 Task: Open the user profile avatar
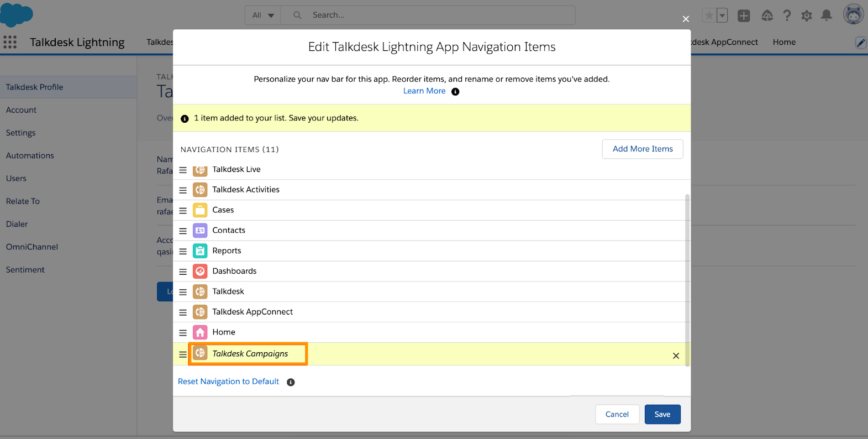tap(854, 14)
